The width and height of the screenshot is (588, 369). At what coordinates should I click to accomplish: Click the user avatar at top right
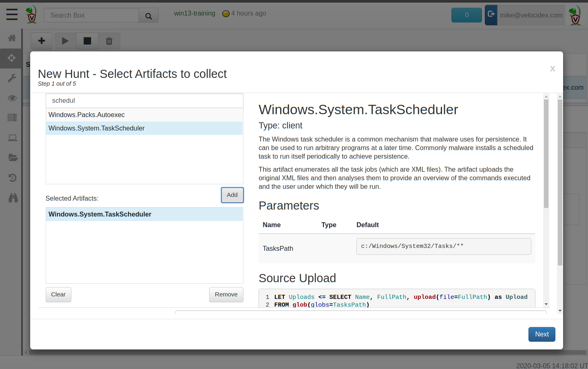575,15
